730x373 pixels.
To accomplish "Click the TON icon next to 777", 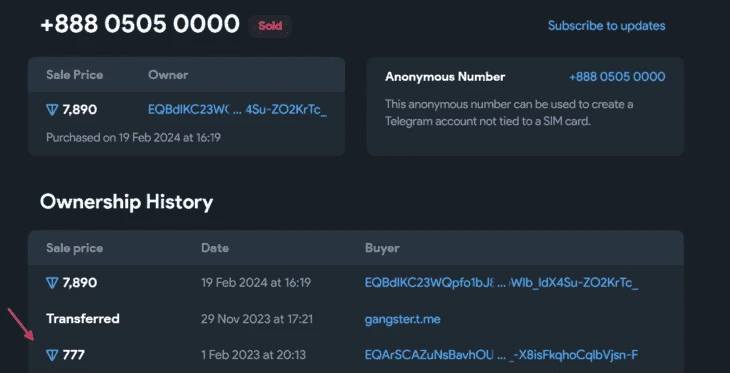I will pyautogui.click(x=52, y=355).
